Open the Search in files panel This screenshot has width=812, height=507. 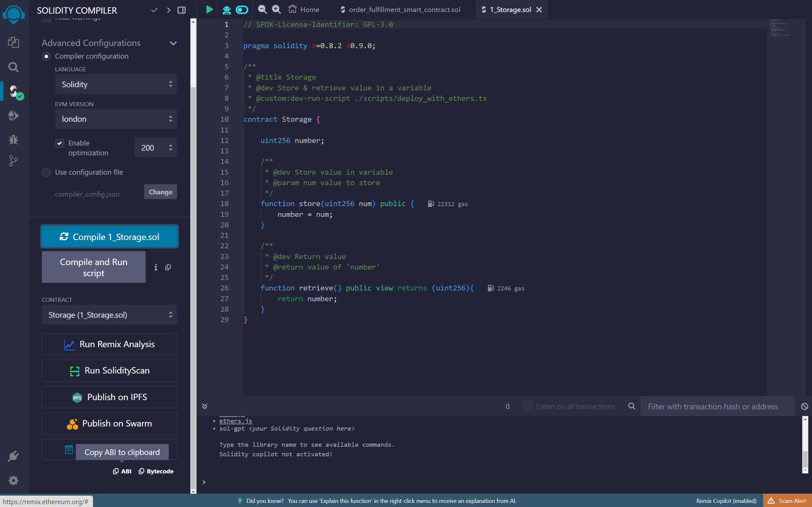tap(13, 67)
